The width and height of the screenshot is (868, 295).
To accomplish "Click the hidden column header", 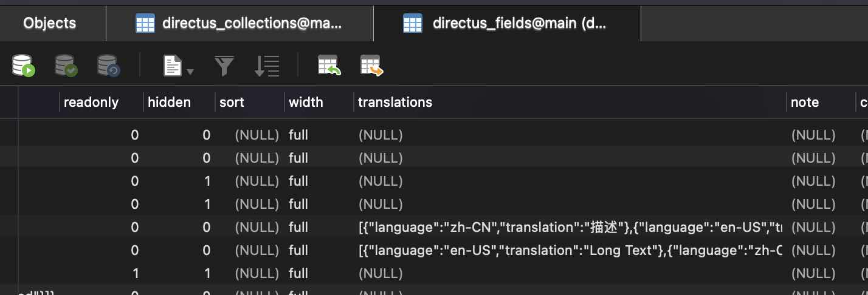I will coord(170,102).
